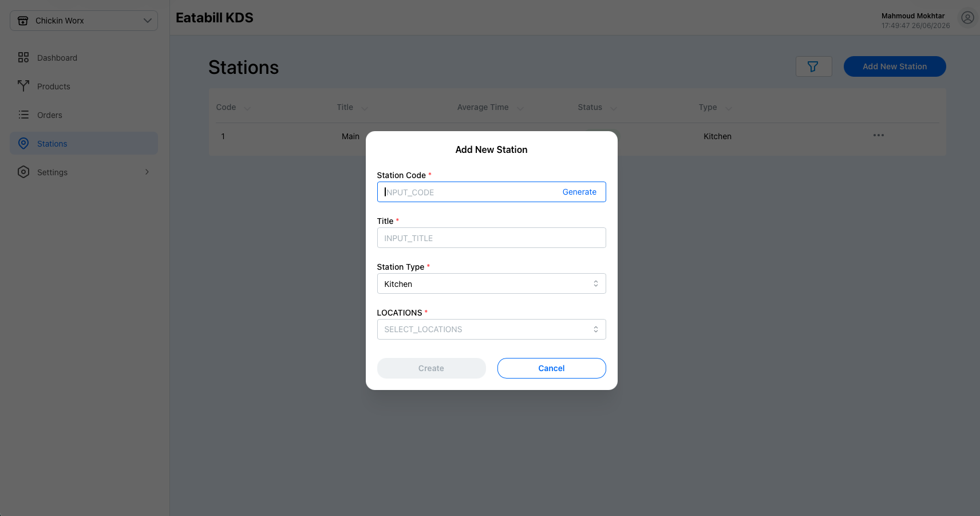The height and width of the screenshot is (516, 980).
Task: Click the Dashboard grid icon in sidebar
Action: pyautogui.click(x=23, y=57)
